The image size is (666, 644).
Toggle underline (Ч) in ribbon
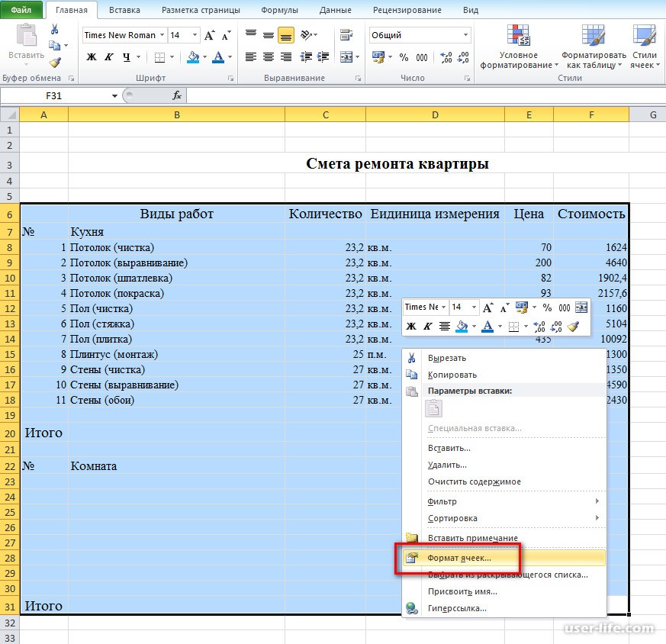tap(127, 56)
